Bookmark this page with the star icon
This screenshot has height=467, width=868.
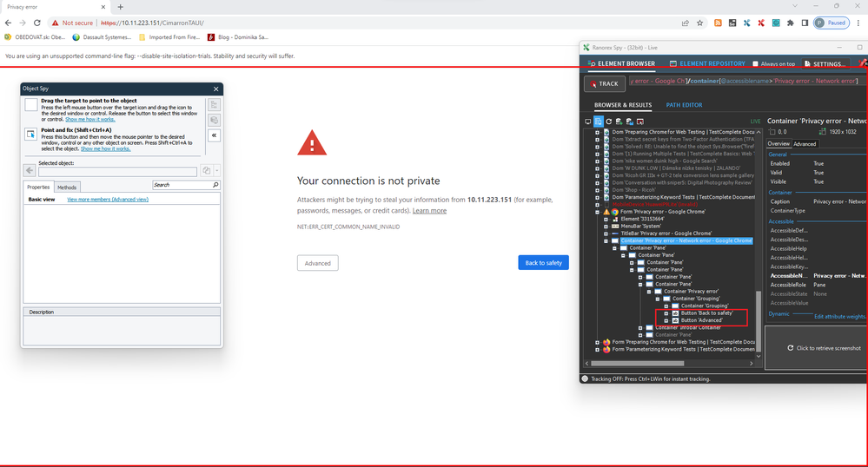(x=699, y=23)
